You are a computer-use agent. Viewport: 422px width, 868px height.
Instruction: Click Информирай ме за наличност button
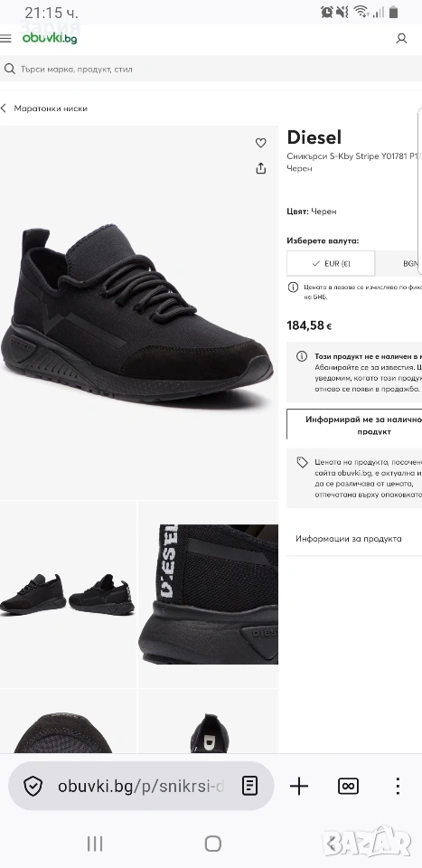point(354,425)
